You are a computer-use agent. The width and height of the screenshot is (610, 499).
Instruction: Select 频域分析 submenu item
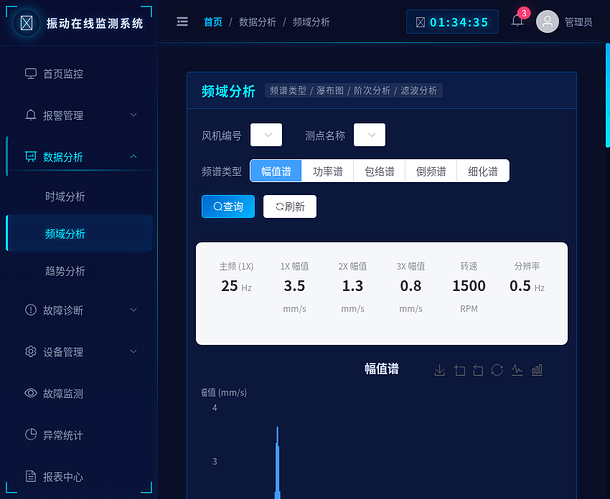pos(79,233)
